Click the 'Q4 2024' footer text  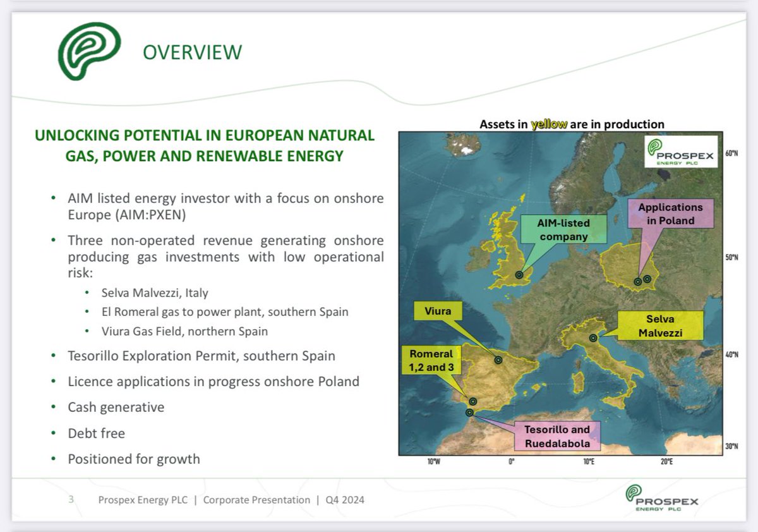click(x=346, y=500)
